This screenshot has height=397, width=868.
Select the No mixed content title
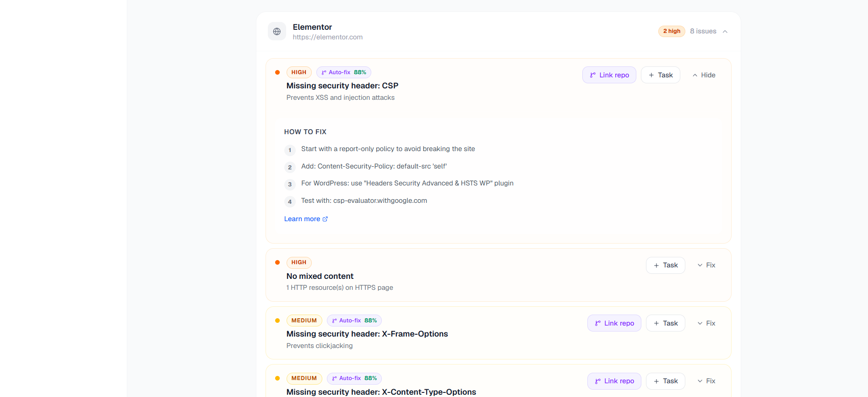[x=320, y=276]
